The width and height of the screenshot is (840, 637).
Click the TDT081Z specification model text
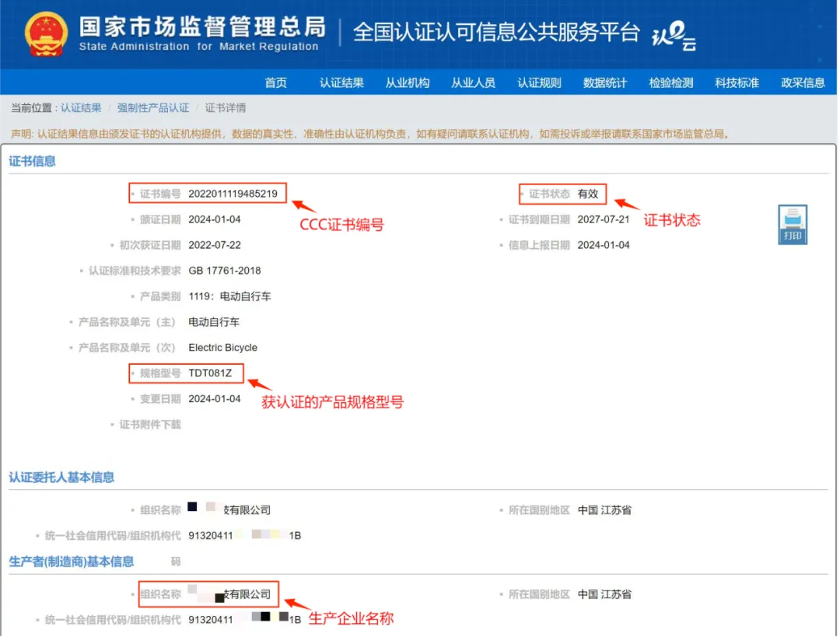point(210,373)
